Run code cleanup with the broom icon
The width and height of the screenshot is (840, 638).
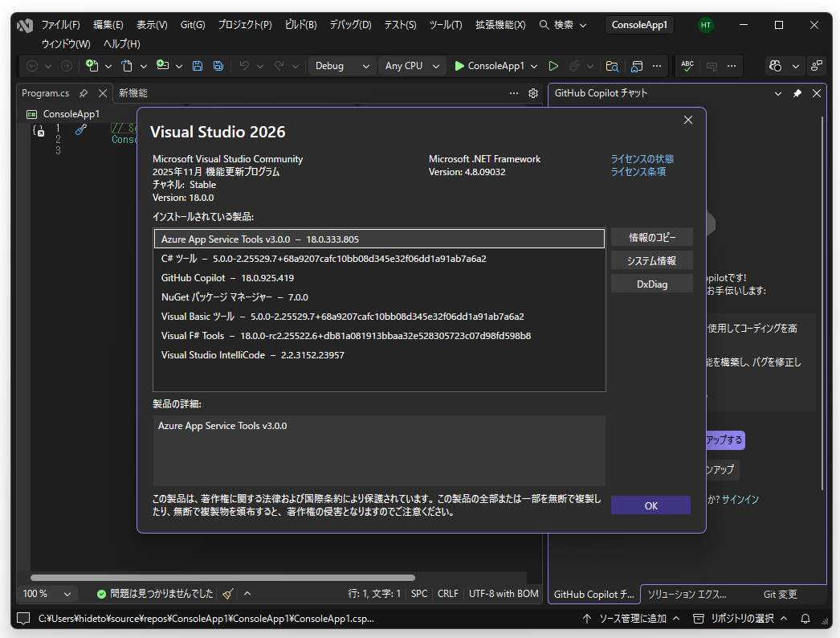click(229, 593)
